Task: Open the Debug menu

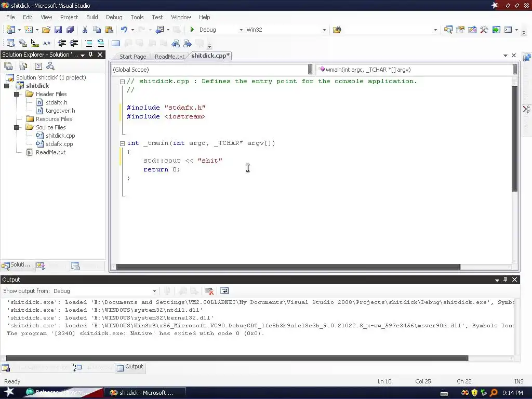Action: coord(114,17)
